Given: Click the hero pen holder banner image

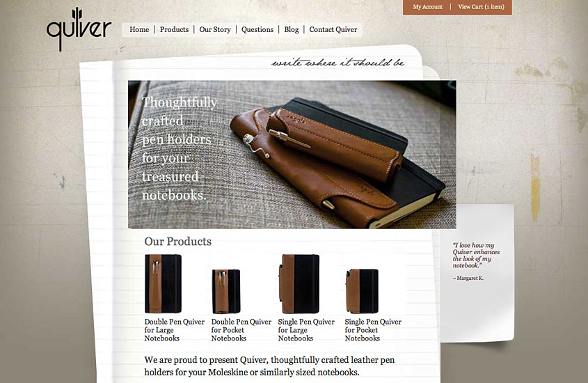Looking at the screenshot, I should pos(292,154).
